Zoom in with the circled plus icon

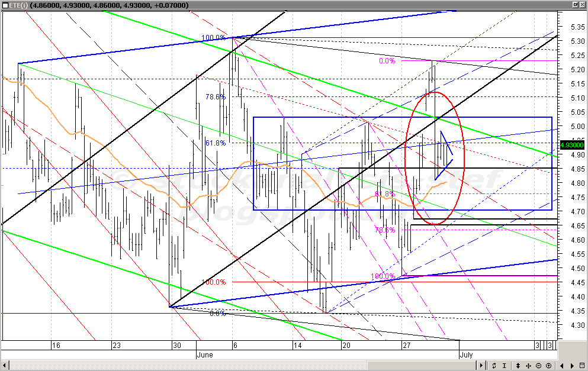(x=549, y=366)
